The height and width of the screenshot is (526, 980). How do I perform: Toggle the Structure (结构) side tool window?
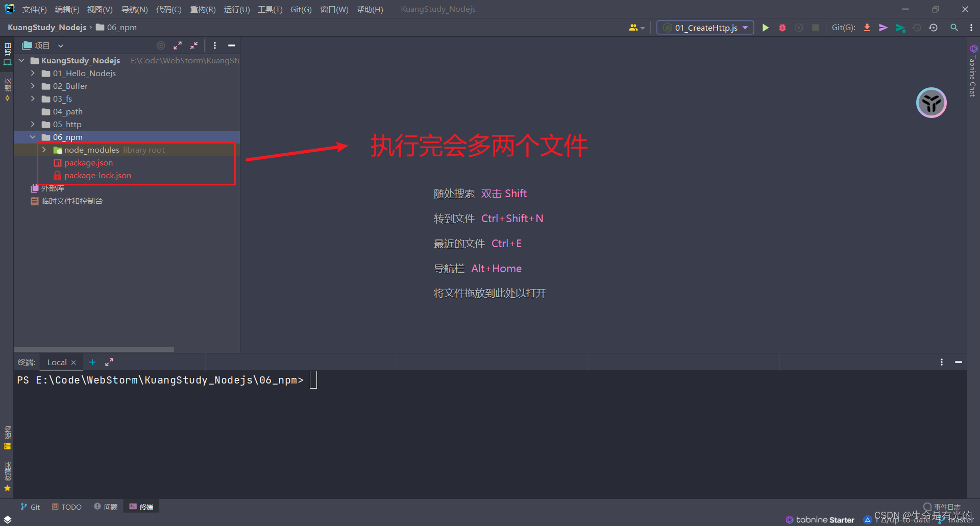(x=7, y=438)
